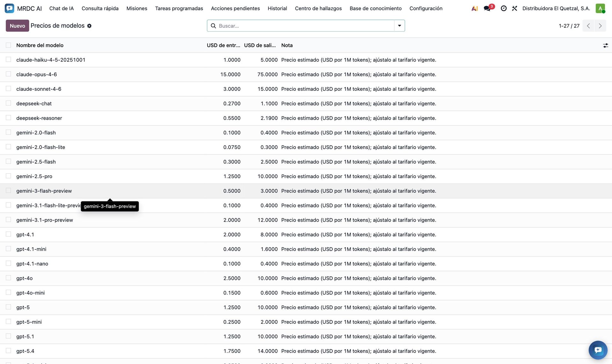Click the 1-27 / 27 pager counter
Screen dimensions: 612x364
(x=569, y=26)
